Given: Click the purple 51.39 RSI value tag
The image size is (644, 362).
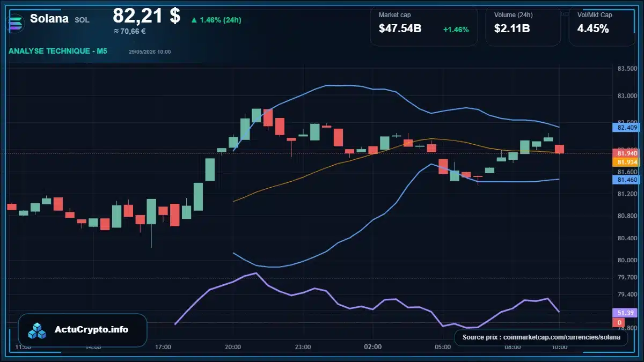Looking at the screenshot, I should coord(625,313).
